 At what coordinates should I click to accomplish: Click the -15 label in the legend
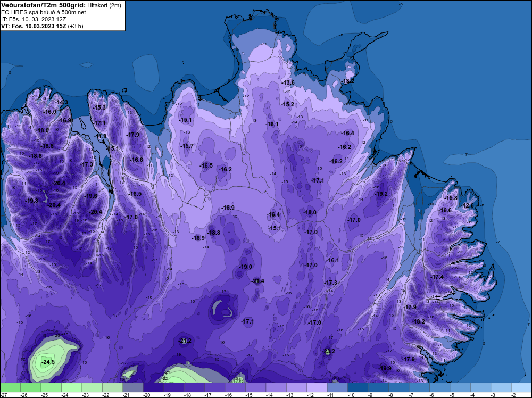(248, 395)
